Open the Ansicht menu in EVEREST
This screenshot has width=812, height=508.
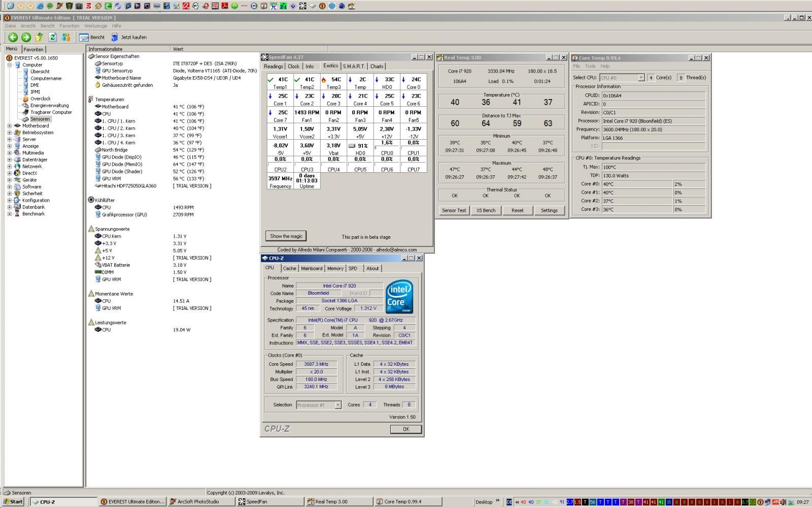[28, 26]
